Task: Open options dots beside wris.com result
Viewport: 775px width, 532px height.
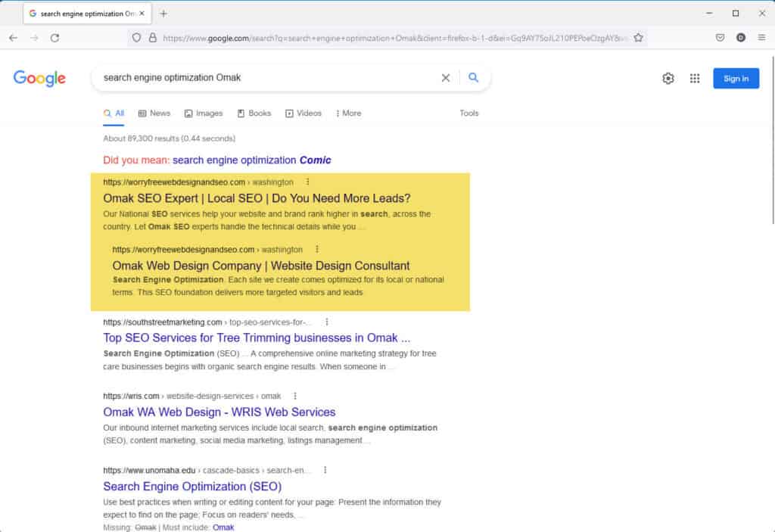Action: pyautogui.click(x=295, y=396)
